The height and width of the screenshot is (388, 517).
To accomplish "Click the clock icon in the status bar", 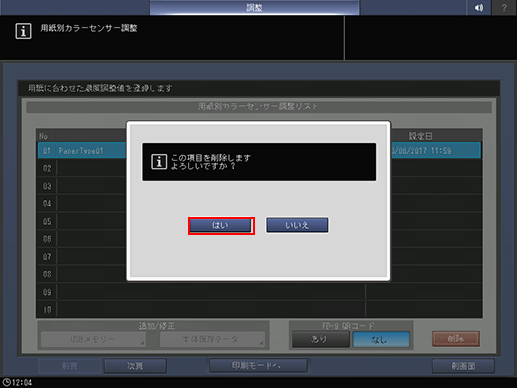I will click(6, 382).
